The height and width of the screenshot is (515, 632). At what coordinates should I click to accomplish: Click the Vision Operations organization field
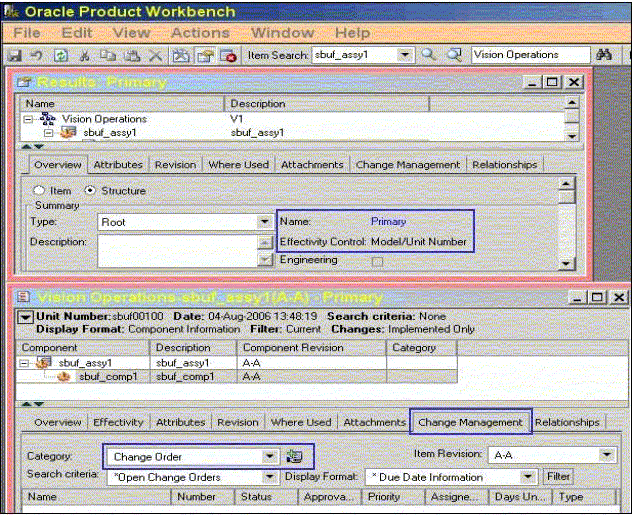530,54
